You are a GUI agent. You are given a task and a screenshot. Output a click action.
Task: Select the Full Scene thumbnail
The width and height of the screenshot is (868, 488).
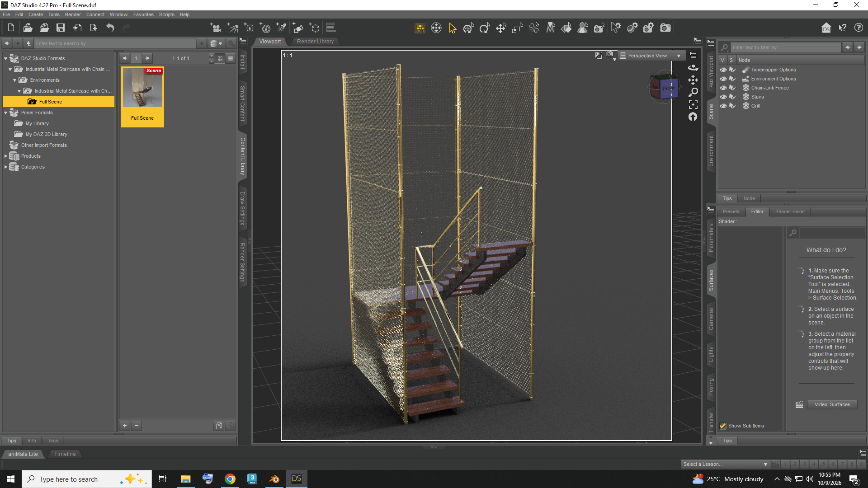pyautogui.click(x=142, y=97)
